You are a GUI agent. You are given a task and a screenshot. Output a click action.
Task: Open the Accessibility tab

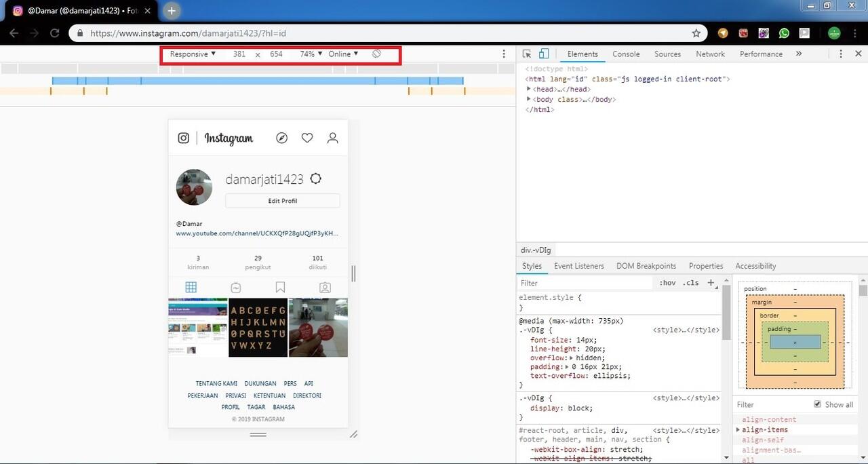[x=755, y=266]
